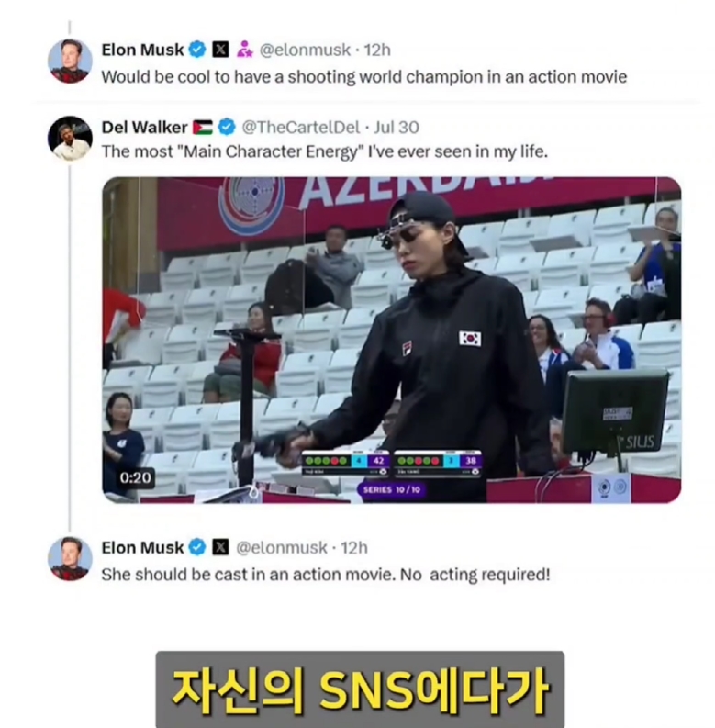715x728 pixels.
Task: Click Elon Musk's avatar on bottom reply
Action: pos(70,558)
